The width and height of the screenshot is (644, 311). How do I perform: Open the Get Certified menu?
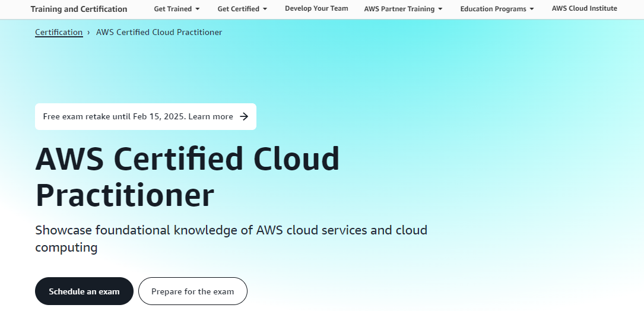pos(242,9)
